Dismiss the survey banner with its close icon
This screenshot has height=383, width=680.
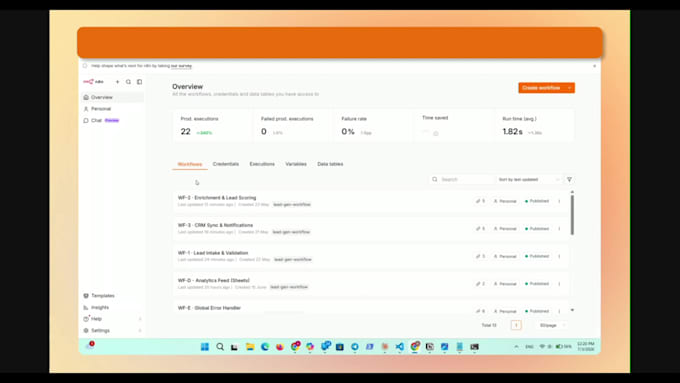(595, 66)
